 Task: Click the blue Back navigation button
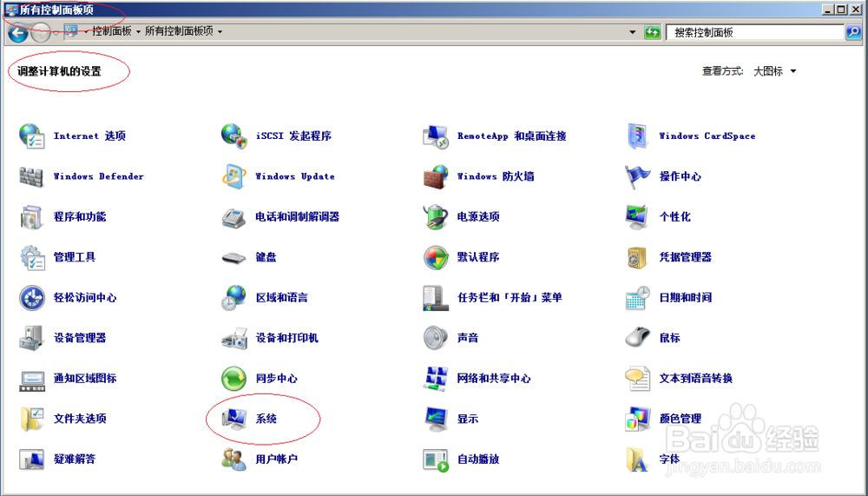tap(17, 33)
